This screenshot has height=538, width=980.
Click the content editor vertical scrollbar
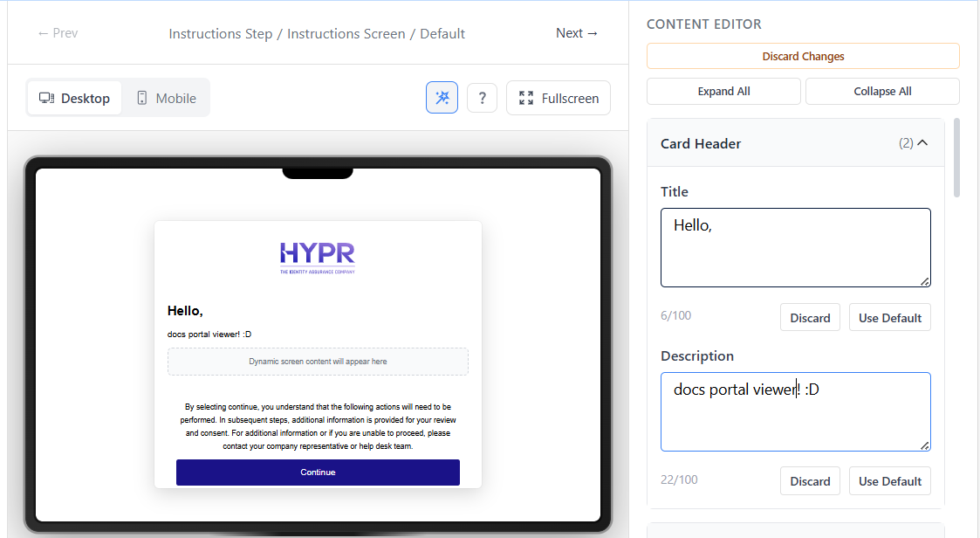coord(956,157)
